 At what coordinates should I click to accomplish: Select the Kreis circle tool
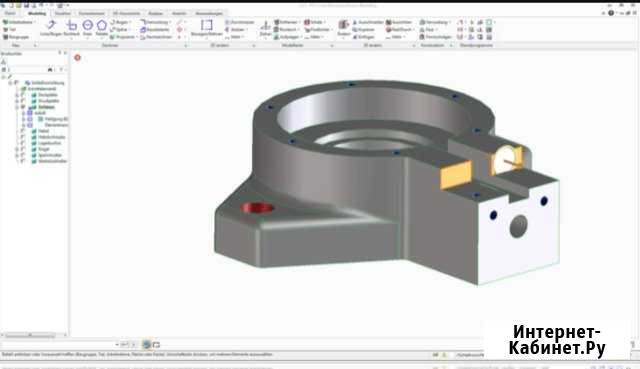pos(87,28)
